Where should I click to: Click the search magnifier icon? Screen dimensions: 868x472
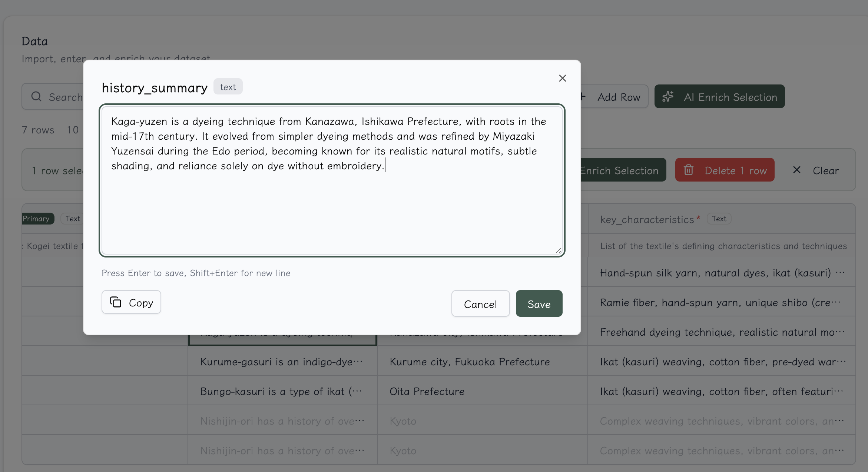coord(36,97)
